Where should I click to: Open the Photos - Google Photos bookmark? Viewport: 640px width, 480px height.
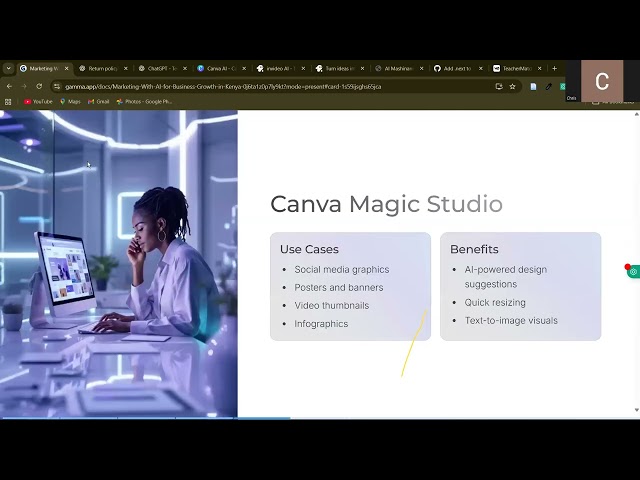[144, 102]
